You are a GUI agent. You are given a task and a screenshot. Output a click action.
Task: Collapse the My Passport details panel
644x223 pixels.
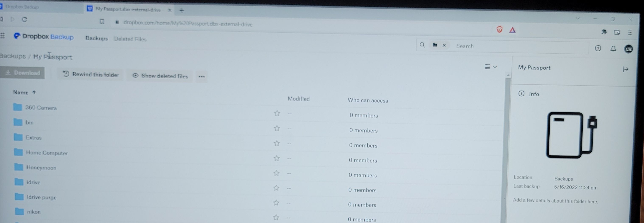[626, 69]
